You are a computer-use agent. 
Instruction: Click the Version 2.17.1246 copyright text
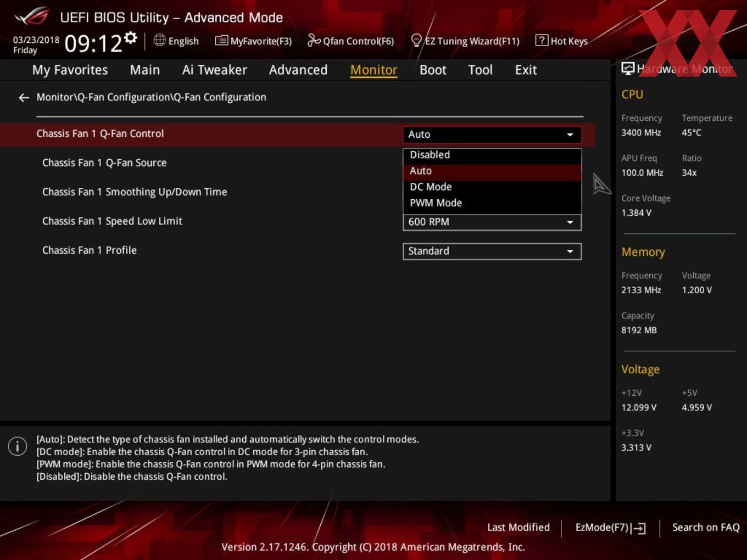tap(373, 547)
